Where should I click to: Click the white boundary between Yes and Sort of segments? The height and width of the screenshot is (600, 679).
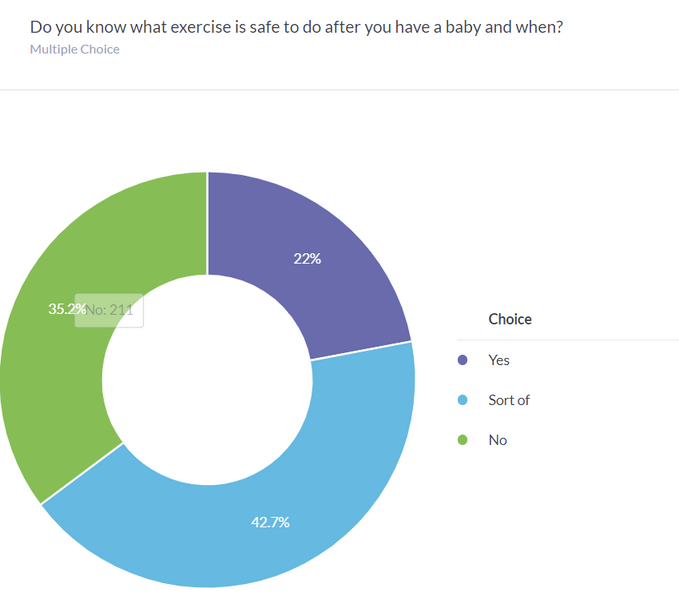pos(361,351)
